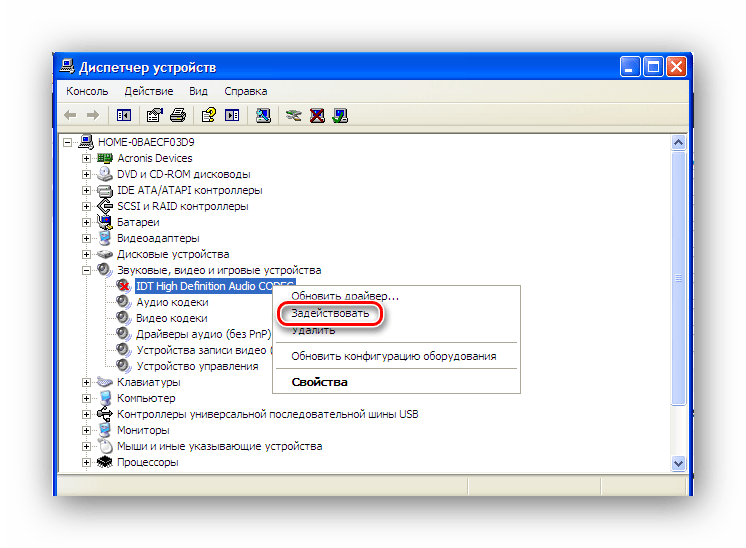The height and width of the screenshot is (548, 746).
Task: Choose Удалить in the context menu
Action: [x=314, y=330]
